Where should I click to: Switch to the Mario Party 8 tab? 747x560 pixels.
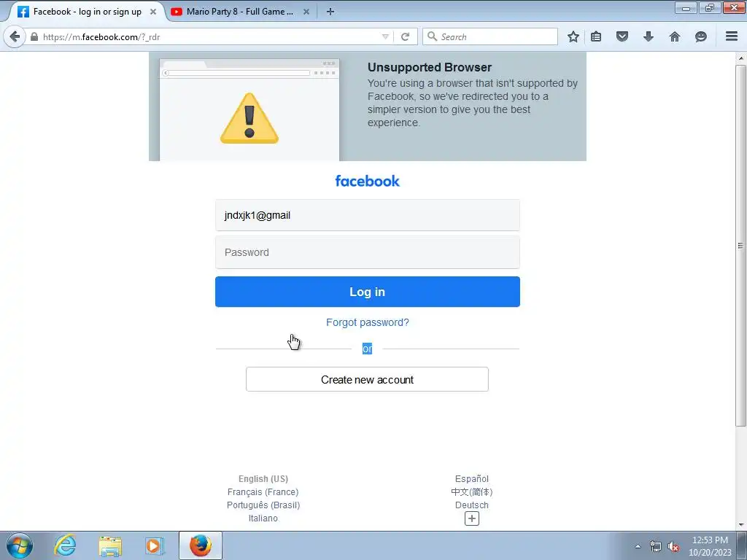[x=239, y=12]
